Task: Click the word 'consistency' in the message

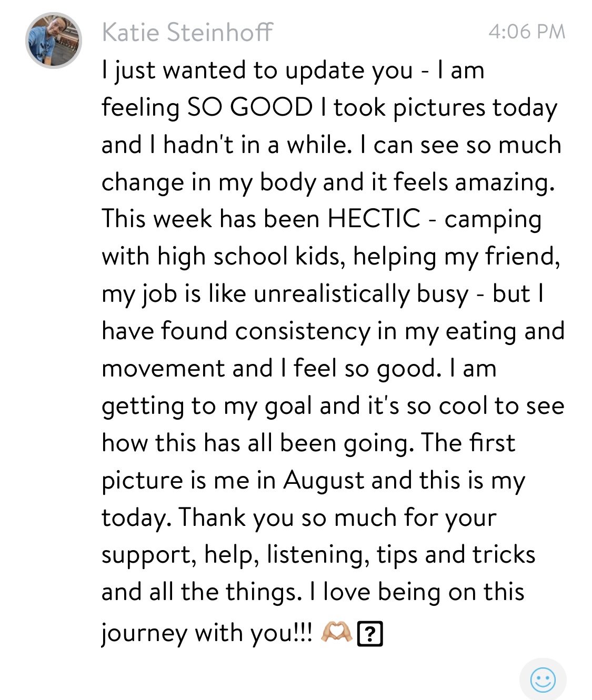Action: tap(303, 331)
